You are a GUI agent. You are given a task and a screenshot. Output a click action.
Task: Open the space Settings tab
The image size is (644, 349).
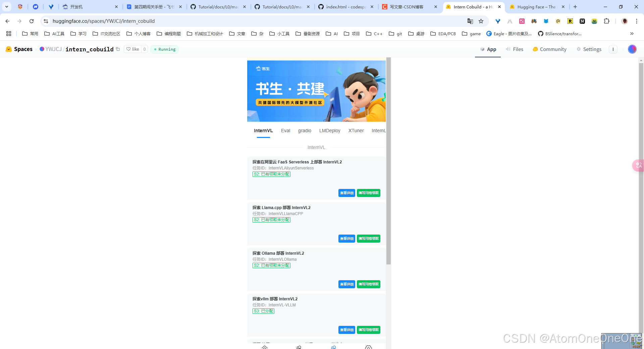589,49
